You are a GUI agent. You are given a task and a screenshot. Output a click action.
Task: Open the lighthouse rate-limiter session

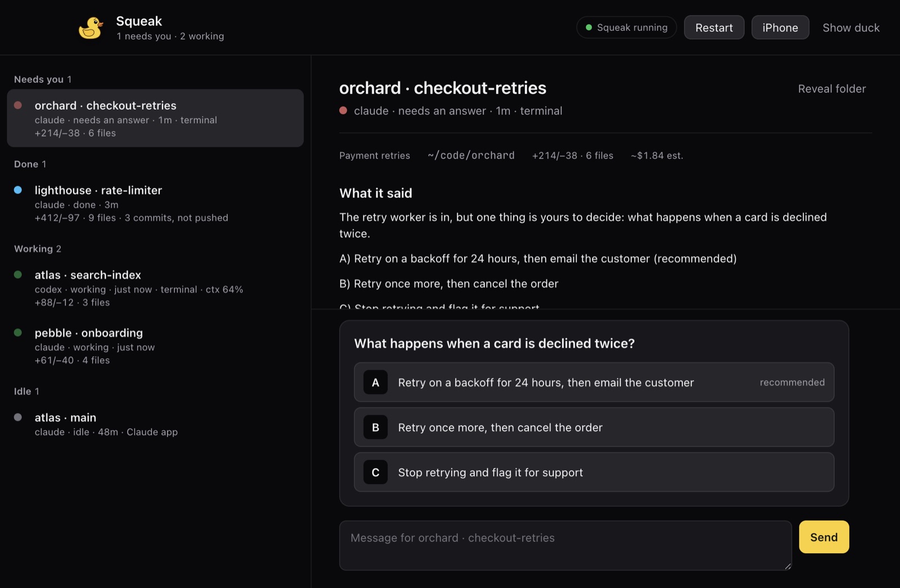(155, 203)
